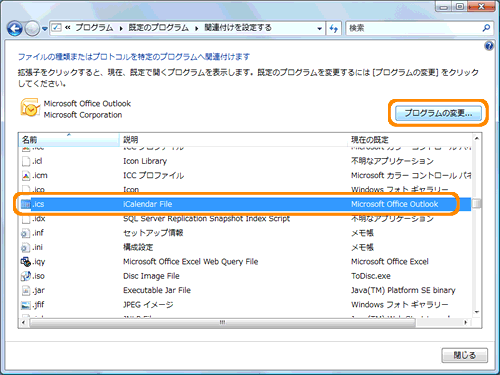
Task: Select the .ini file icon
Action: [26, 247]
